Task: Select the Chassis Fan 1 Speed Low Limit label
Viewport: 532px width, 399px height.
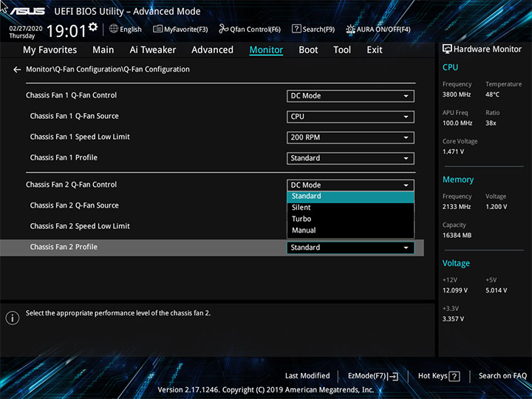Action: pyautogui.click(x=80, y=137)
